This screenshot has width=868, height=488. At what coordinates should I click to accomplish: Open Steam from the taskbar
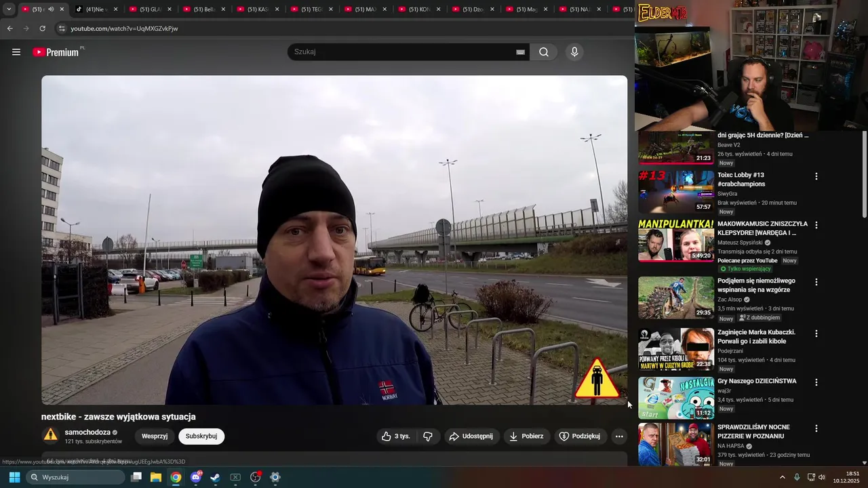tap(215, 477)
